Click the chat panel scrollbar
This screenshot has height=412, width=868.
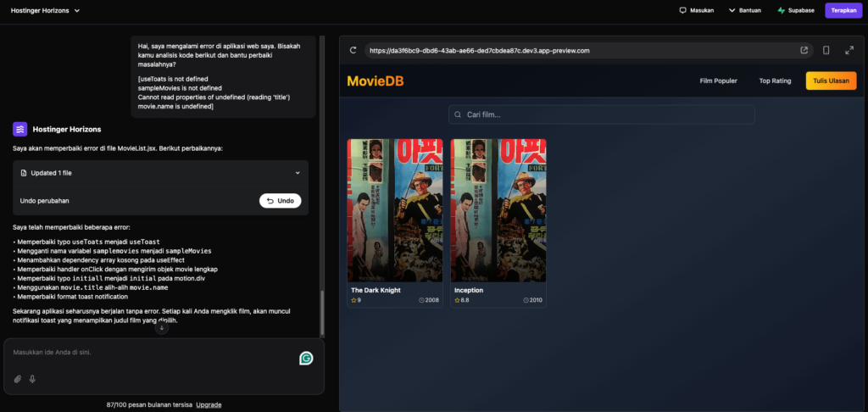322,313
